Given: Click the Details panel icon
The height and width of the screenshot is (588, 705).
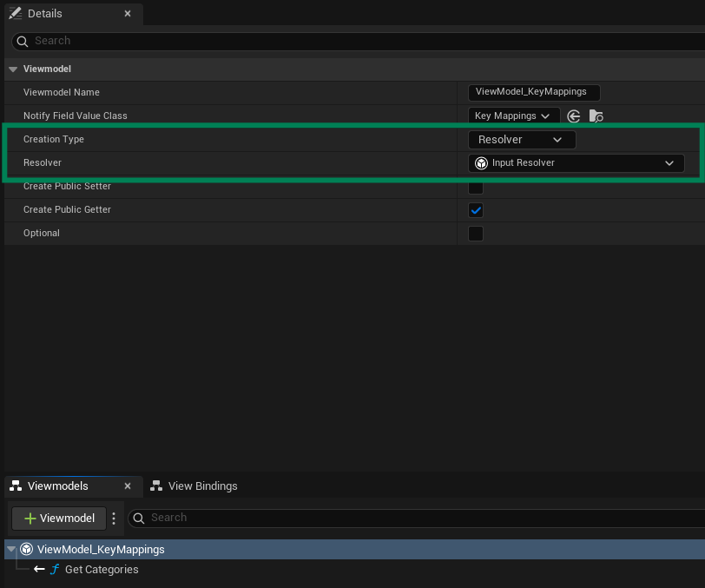Looking at the screenshot, I should click(14, 13).
